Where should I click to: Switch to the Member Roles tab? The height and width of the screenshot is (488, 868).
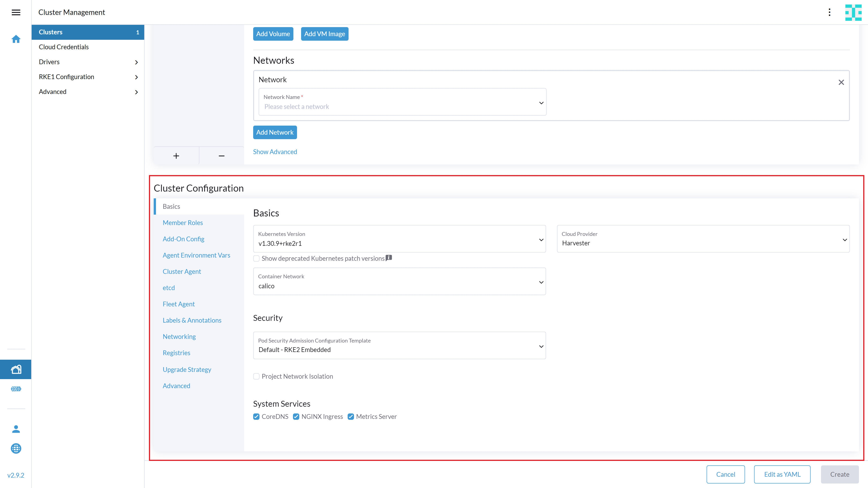[183, 223]
